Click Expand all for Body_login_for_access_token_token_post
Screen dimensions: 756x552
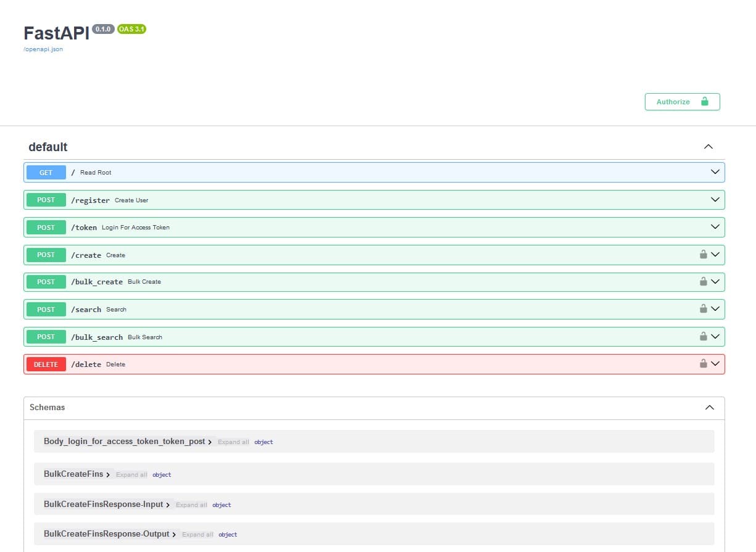point(233,442)
